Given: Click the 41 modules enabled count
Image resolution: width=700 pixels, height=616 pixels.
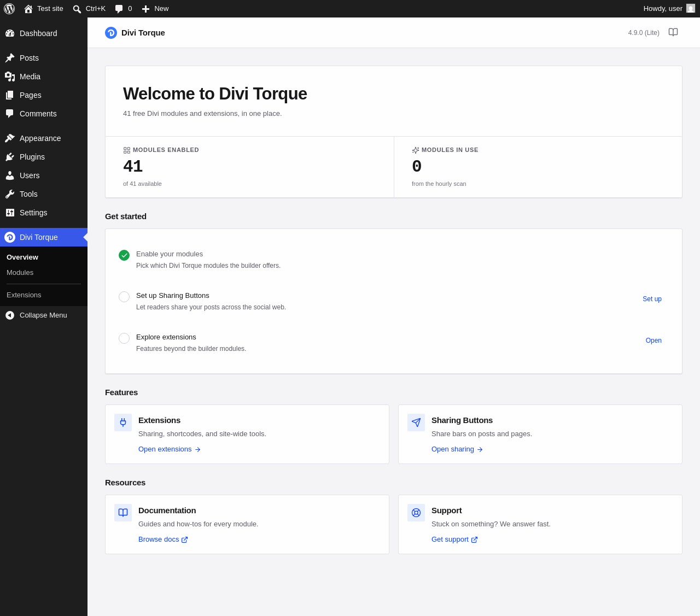Looking at the screenshot, I should tap(133, 167).
